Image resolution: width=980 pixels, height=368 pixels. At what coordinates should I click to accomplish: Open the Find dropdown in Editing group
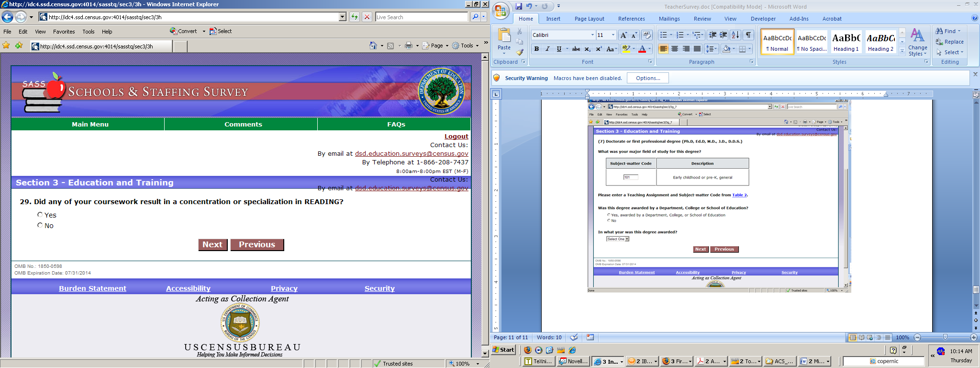coord(948,31)
